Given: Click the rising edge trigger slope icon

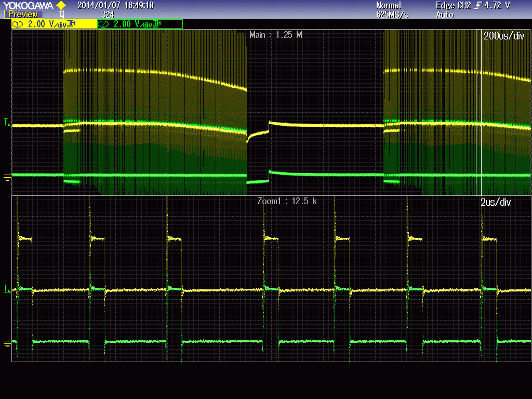Looking at the screenshot, I should pyautogui.click(x=478, y=5).
